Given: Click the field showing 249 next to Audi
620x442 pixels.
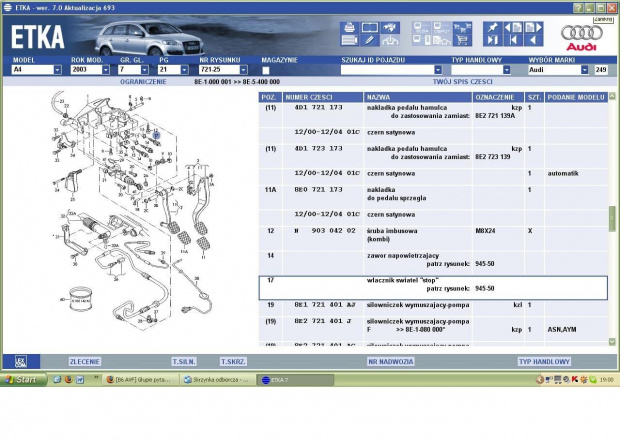Looking at the screenshot, I should click(601, 70).
